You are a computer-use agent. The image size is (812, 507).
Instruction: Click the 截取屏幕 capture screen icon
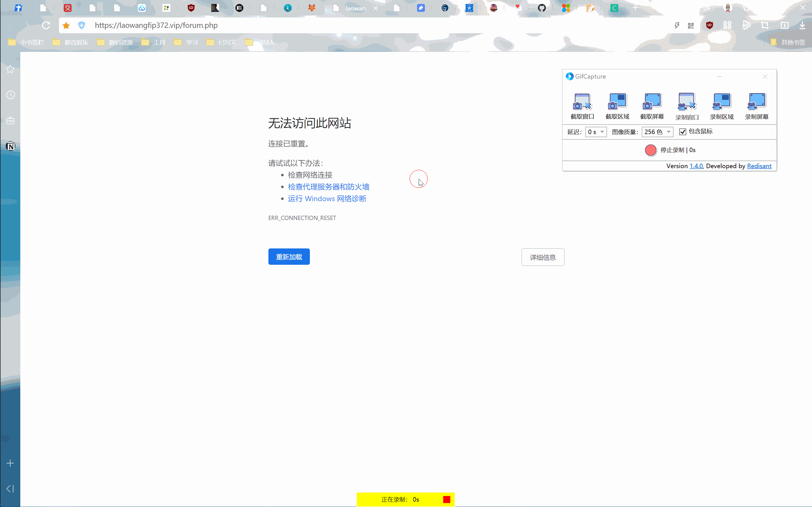(x=652, y=102)
